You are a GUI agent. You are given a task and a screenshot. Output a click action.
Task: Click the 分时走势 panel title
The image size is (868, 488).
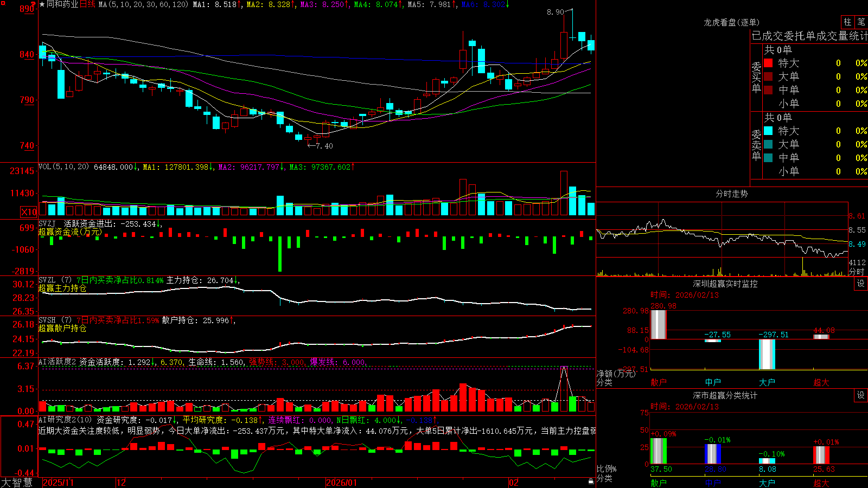tap(731, 194)
